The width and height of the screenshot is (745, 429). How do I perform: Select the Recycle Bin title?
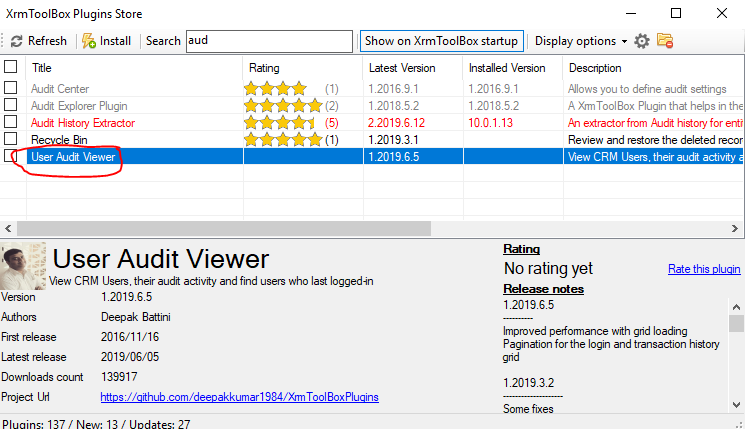(x=59, y=140)
